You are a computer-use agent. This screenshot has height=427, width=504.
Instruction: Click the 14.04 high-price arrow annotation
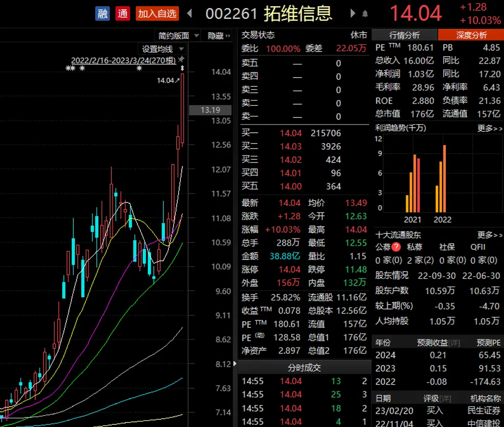[x=168, y=80]
